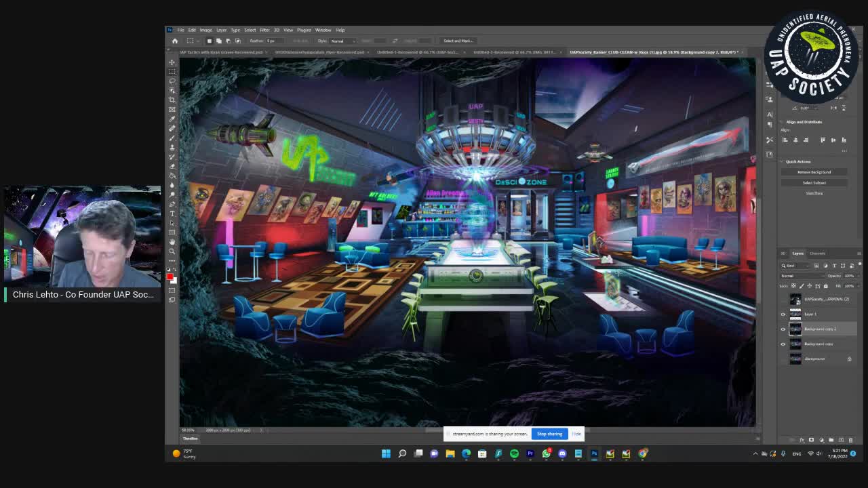Select the Move tool

click(x=172, y=62)
